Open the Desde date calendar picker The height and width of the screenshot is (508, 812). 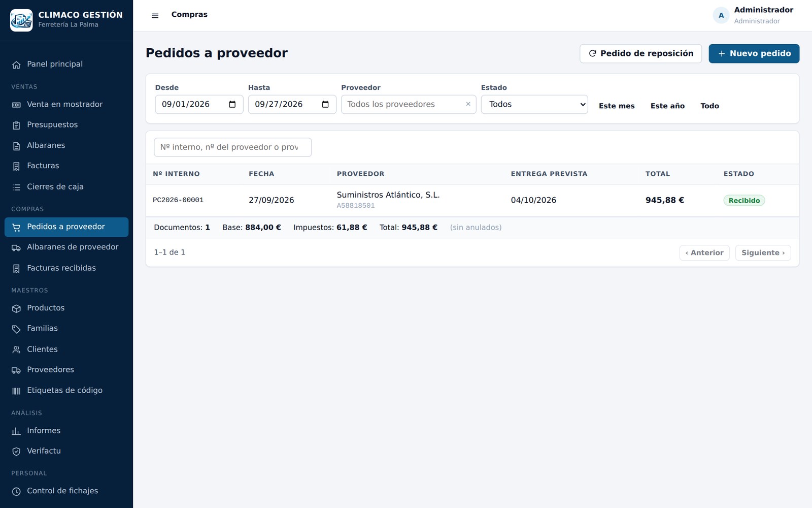[232, 104]
